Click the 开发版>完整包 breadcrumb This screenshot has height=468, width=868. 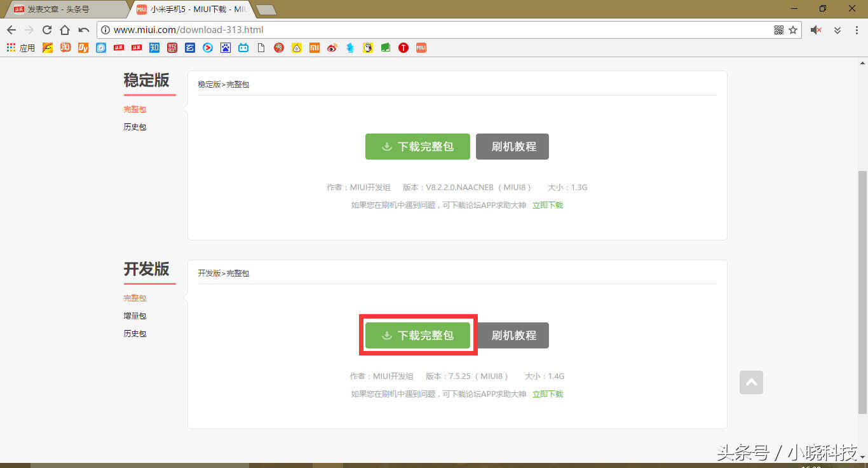pyautogui.click(x=223, y=273)
